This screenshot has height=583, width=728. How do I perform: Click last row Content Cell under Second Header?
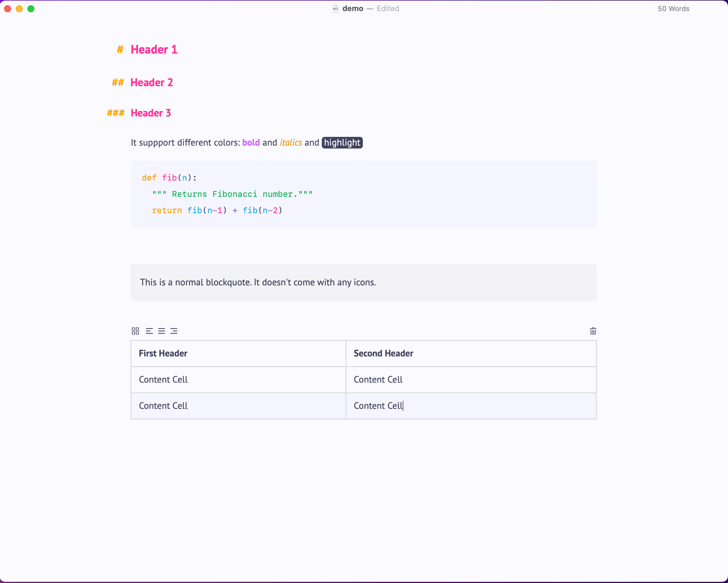coord(471,406)
